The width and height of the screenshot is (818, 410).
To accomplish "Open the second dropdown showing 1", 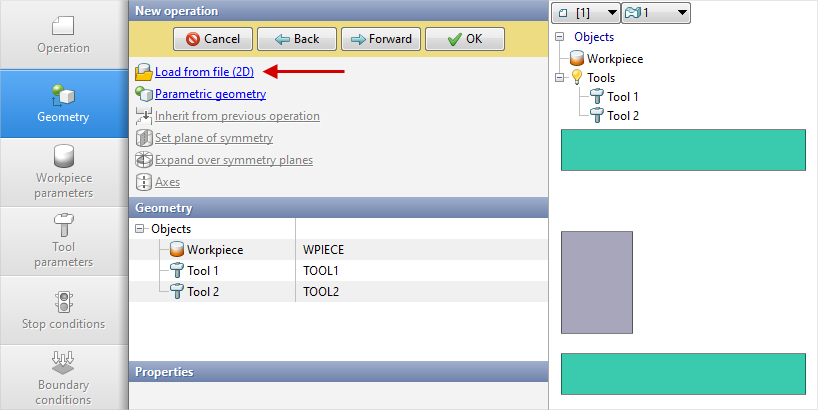I will pyautogui.click(x=656, y=13).
